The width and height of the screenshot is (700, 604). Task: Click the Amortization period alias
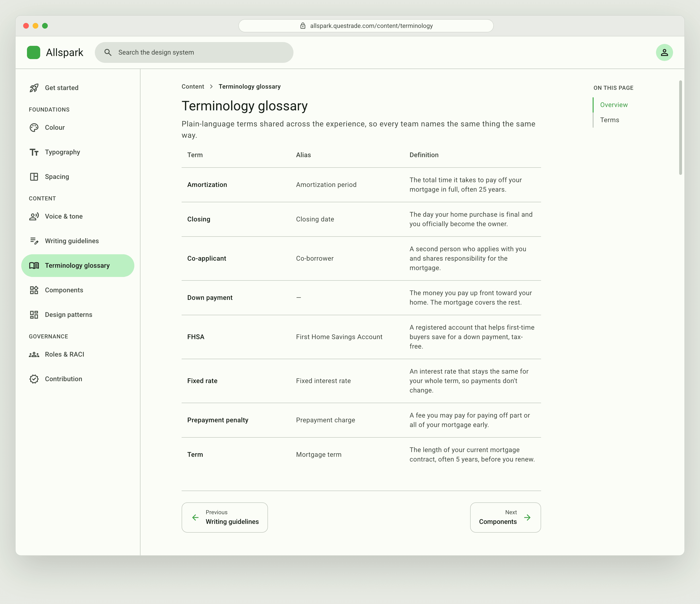[326, 185]
